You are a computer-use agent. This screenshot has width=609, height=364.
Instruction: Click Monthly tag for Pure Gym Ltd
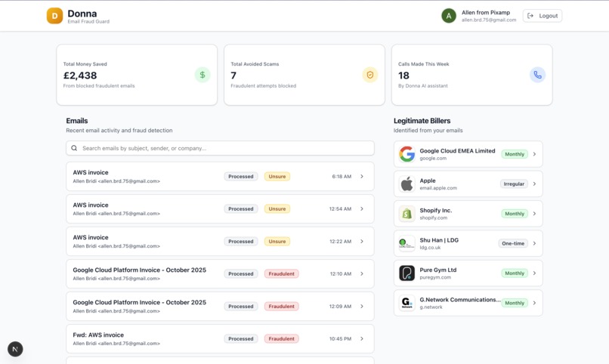(x=515, y=273)
